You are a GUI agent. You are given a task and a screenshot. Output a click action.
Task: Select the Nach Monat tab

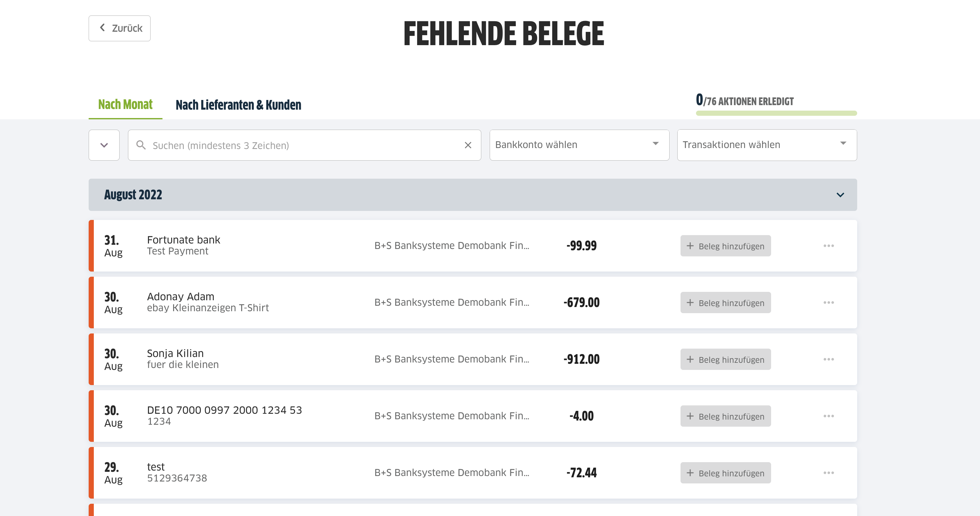125,104
